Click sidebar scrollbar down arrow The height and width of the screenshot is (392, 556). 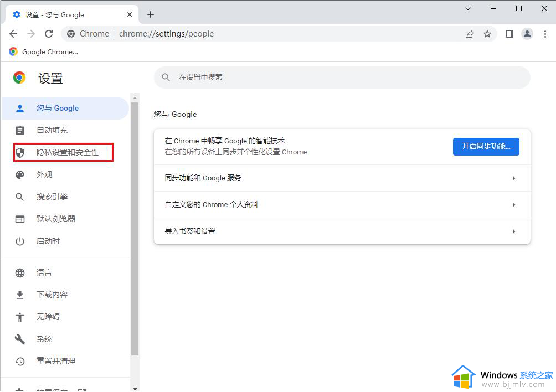pyautogui.click(x=135, y=389)
